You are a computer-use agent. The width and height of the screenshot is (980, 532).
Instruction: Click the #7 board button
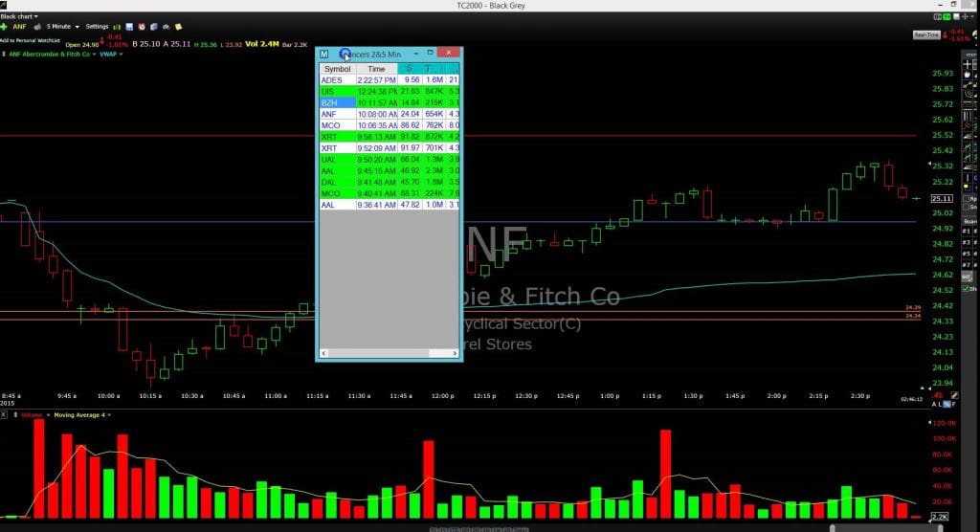(967, 265)
